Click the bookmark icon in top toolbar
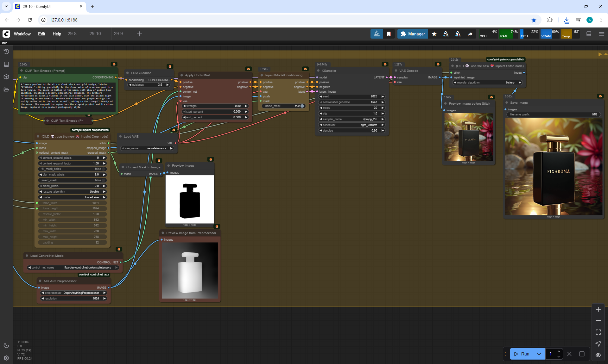The image size is (608, 364). tap(389, 34)
